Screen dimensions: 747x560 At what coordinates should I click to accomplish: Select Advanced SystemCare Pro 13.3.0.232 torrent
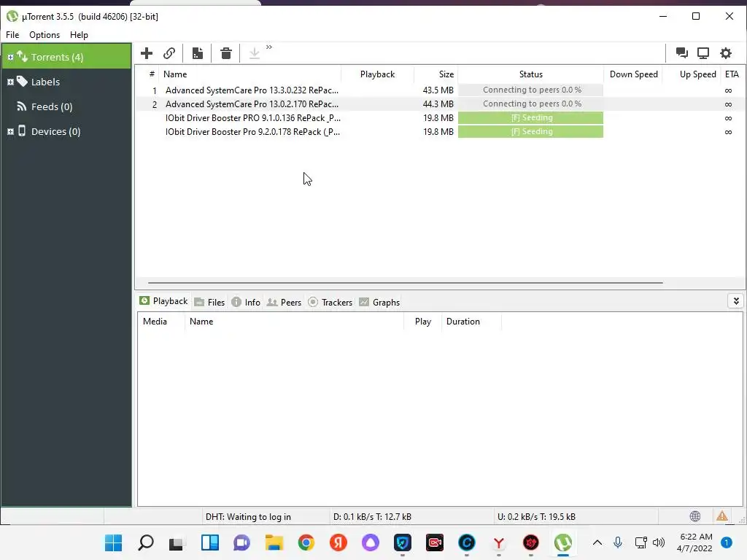[252, 90]
